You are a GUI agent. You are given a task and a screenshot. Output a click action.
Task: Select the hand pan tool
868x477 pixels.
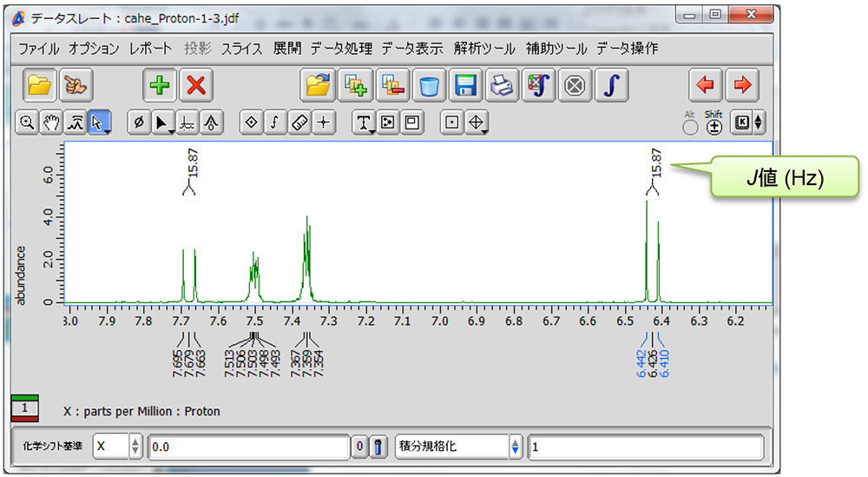point(51,123)
